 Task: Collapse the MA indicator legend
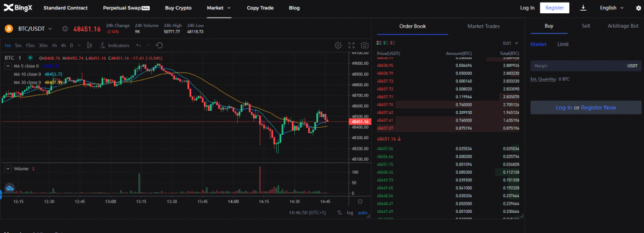tap(8, 65)
